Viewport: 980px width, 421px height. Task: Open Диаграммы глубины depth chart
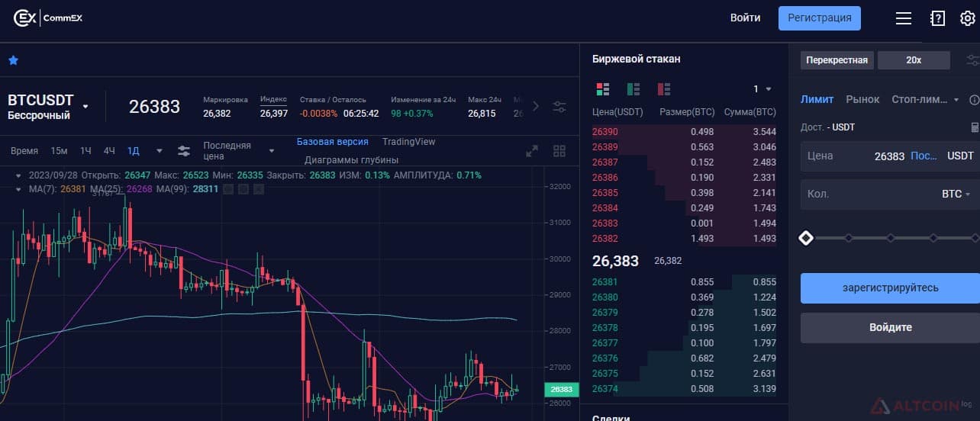coord(352,160)
